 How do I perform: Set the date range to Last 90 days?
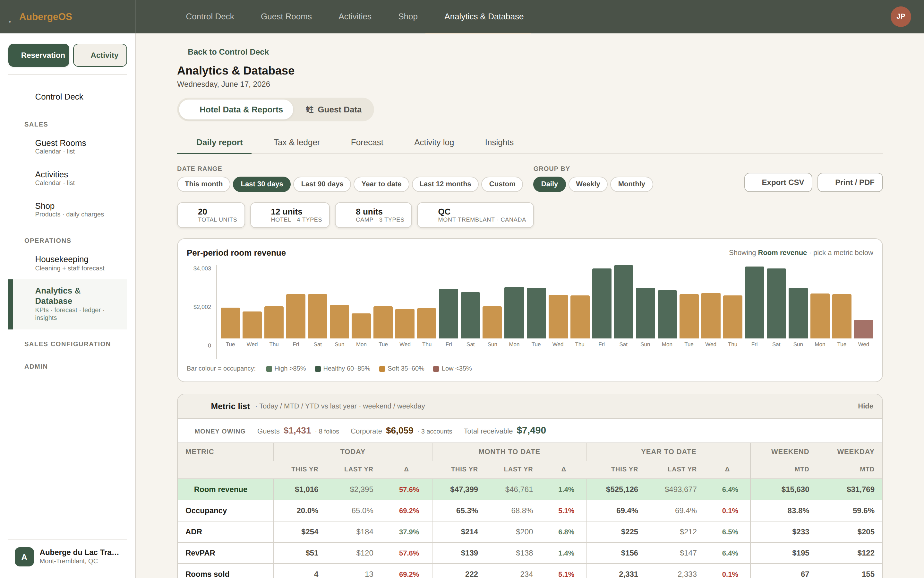tap(322, 184)
